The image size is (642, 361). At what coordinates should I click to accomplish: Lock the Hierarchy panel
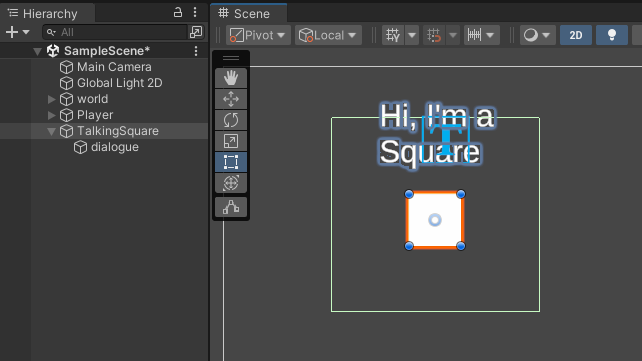pyautogui.click(x=178, y=12)
